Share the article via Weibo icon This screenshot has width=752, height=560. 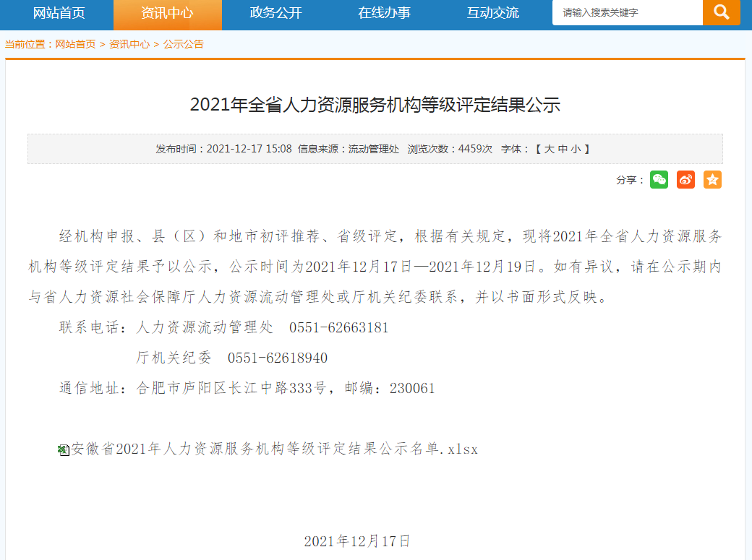[x=685, y=180]
